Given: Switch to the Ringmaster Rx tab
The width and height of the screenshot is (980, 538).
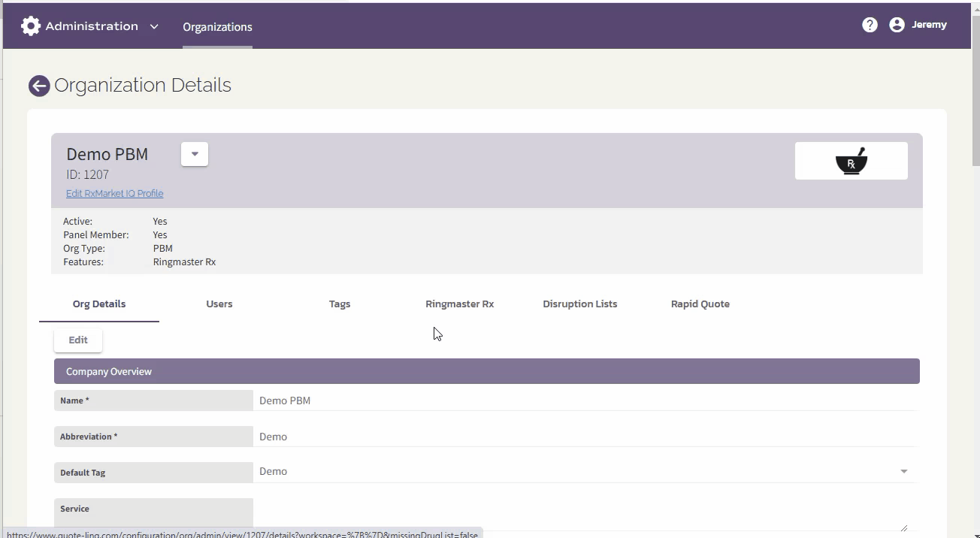Looking at the screenshot, I should click(459, 304).
